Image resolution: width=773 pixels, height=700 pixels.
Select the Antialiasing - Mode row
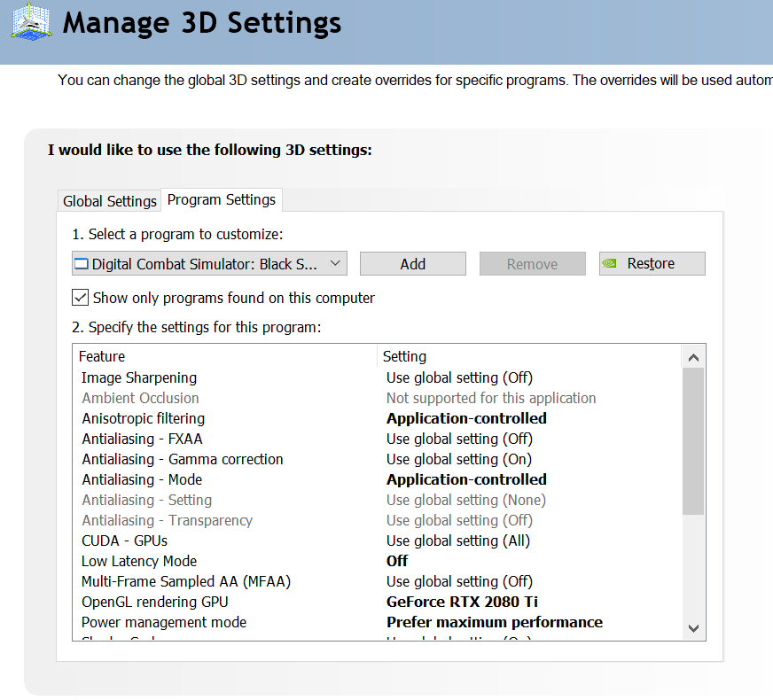(x=142, y=479)
